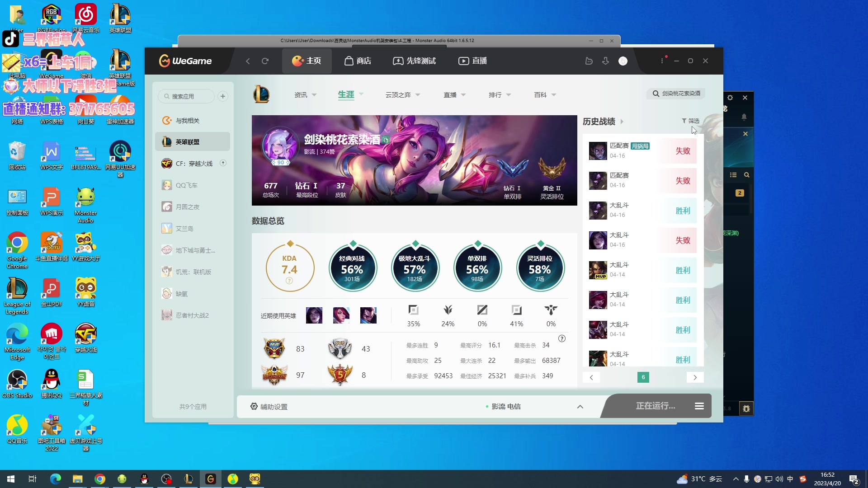The image size is (868, 488).
Task: Open the hamburger menu beside running status
Action: click(699, 406)
